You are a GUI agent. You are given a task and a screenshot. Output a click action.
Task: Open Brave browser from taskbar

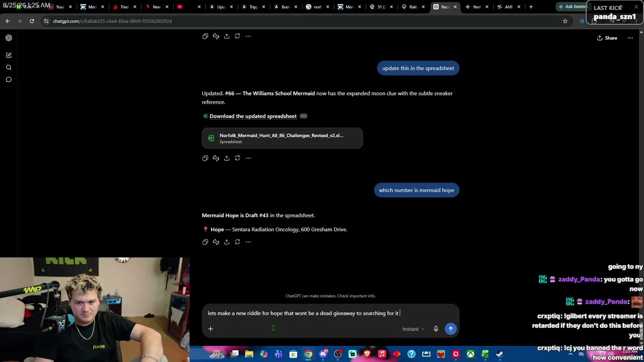pyautogui.click(x=367, y=354)
